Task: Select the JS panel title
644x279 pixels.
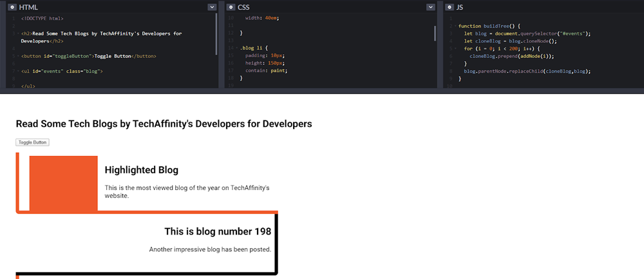Action: coord(460,7)
